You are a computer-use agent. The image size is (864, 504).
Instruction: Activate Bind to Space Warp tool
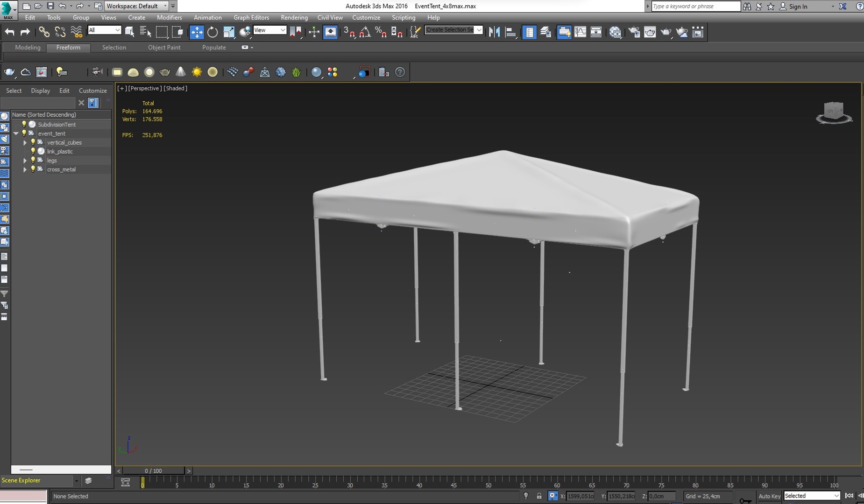point(76,32)
